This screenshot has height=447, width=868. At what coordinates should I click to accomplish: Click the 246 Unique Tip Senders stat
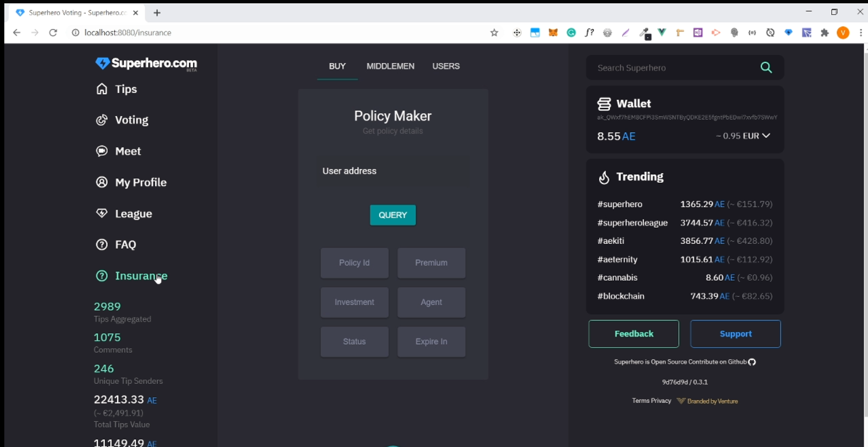click(x=128, y=374)
